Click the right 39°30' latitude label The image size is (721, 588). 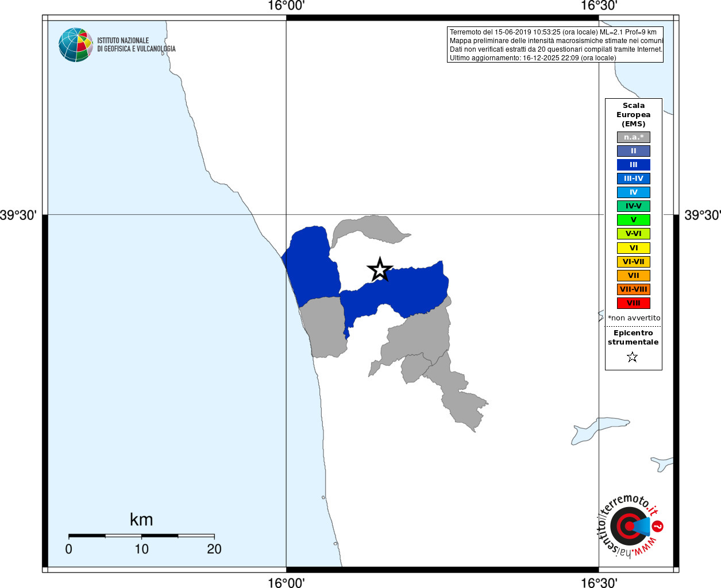[702, 215]
